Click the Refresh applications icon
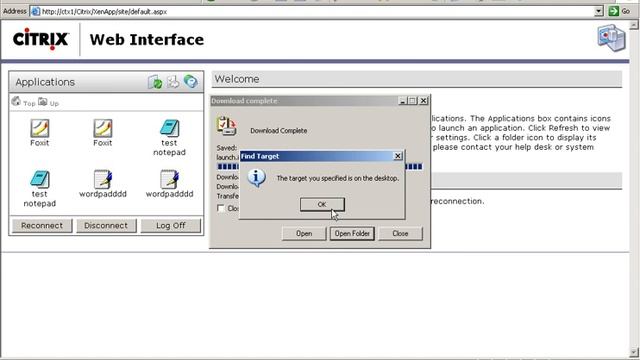640x360 pixels. pos(155,82)
